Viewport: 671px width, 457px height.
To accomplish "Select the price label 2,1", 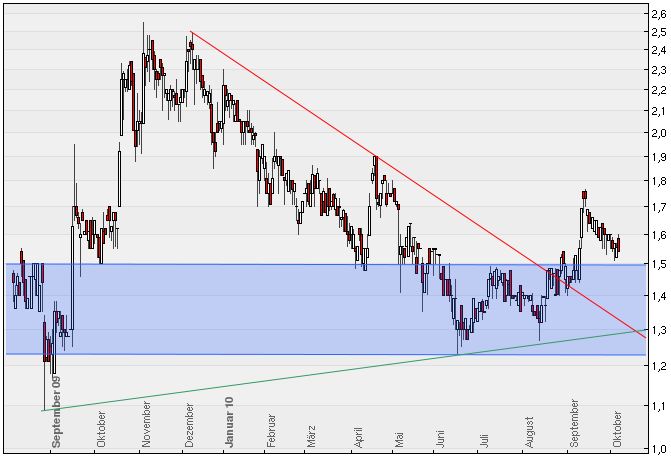I will point(659,111).
